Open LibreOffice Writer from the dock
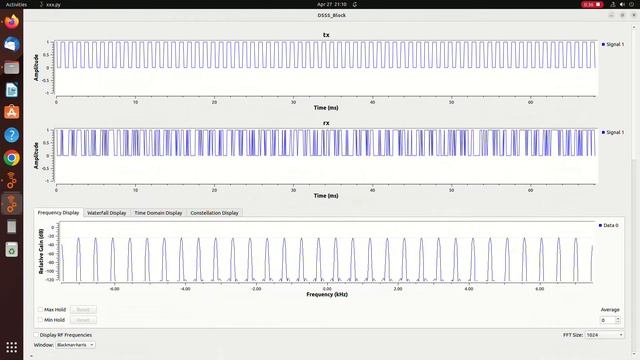 11,90
